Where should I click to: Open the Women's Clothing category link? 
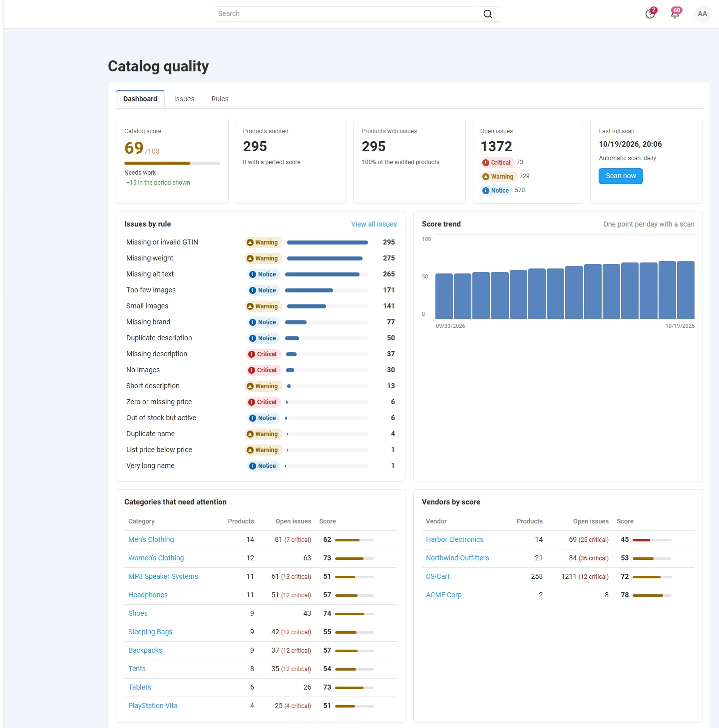(156, 558)
